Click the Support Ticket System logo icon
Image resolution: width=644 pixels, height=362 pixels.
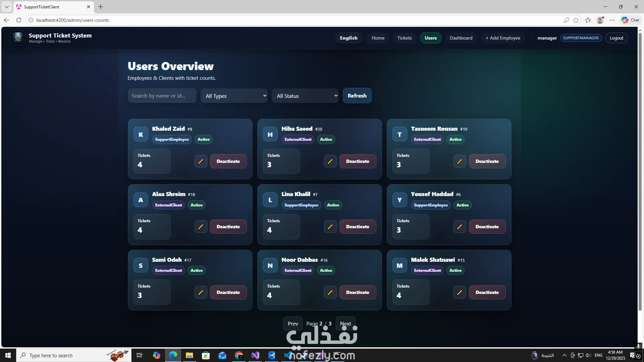pos(18,38)
